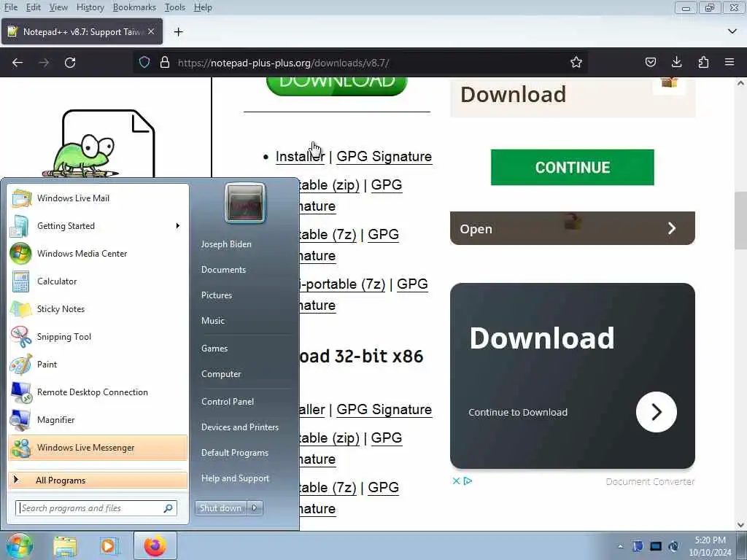
Task: Select the Notepad++ v8.7 browser tab
Action: point(82,32)
